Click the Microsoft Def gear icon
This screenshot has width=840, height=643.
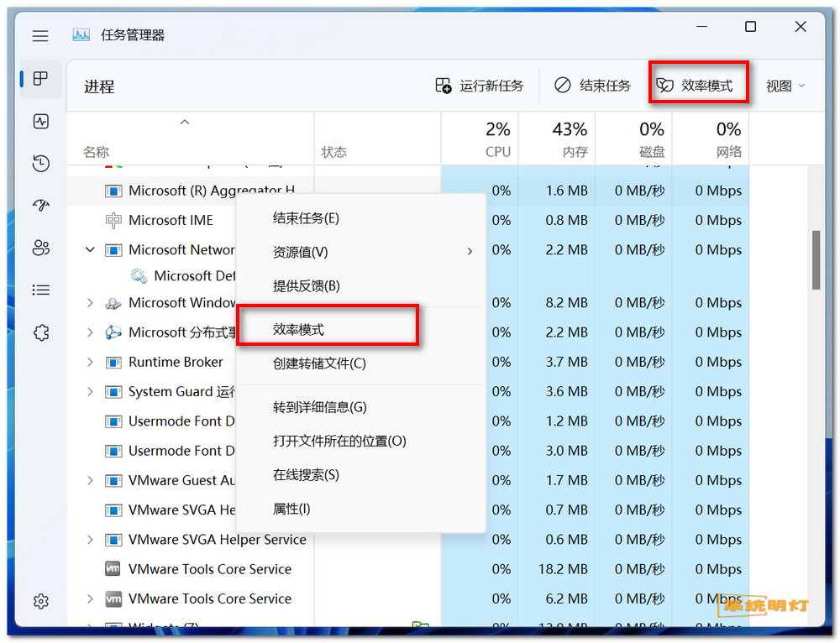coord(139,275)
